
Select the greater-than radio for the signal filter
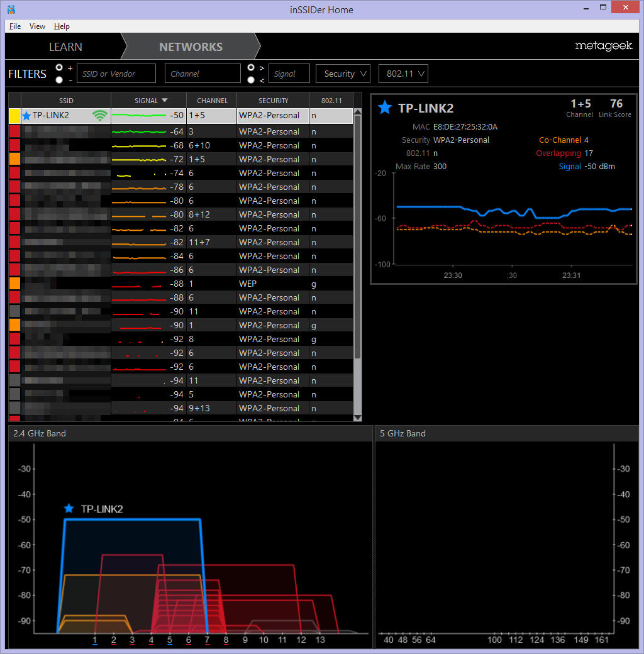point(251,67)
